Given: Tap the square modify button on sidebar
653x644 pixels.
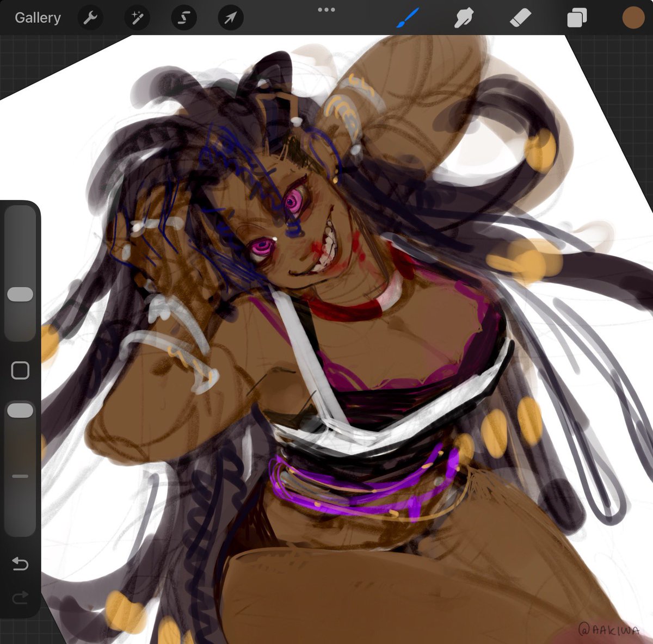Looking at the screenshot, I should (x=20, y=370).
